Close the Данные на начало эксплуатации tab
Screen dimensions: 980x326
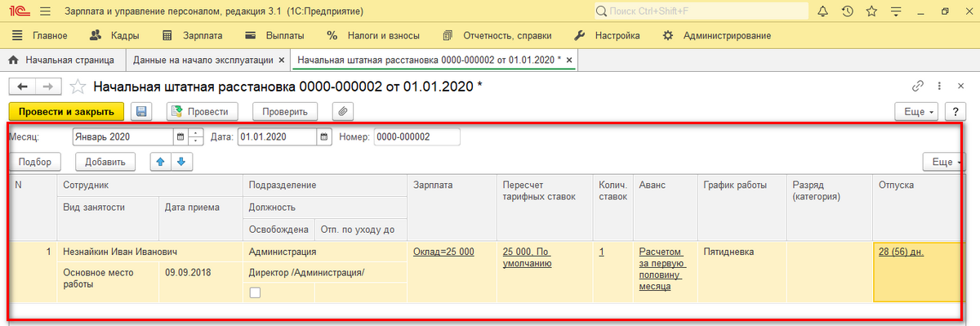click(282, 60)
